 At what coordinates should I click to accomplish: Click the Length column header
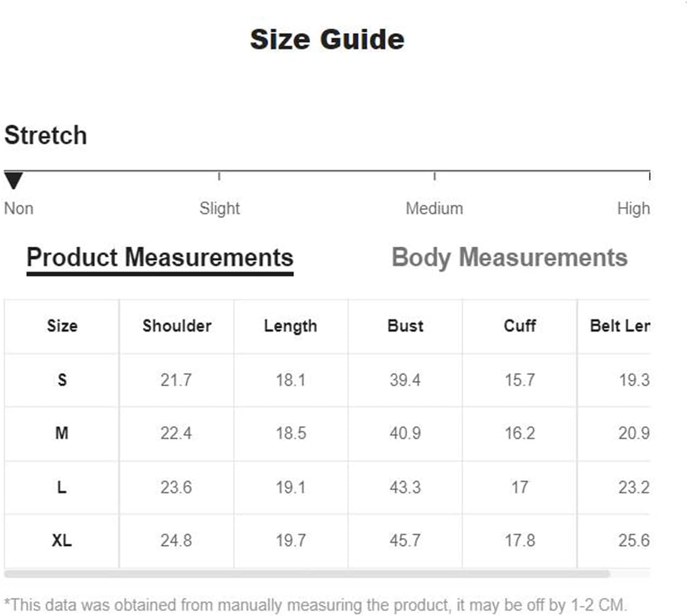(291, 326)
